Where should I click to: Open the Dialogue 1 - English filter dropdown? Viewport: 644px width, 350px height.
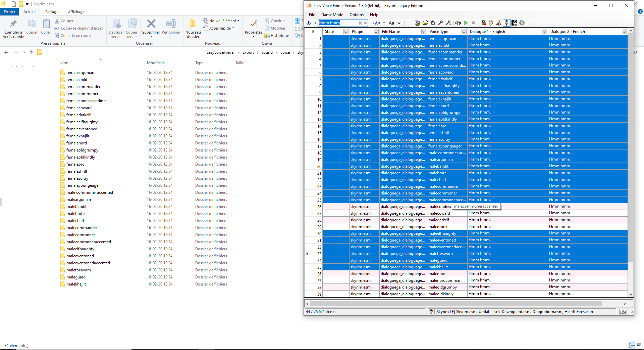(544, 32)
